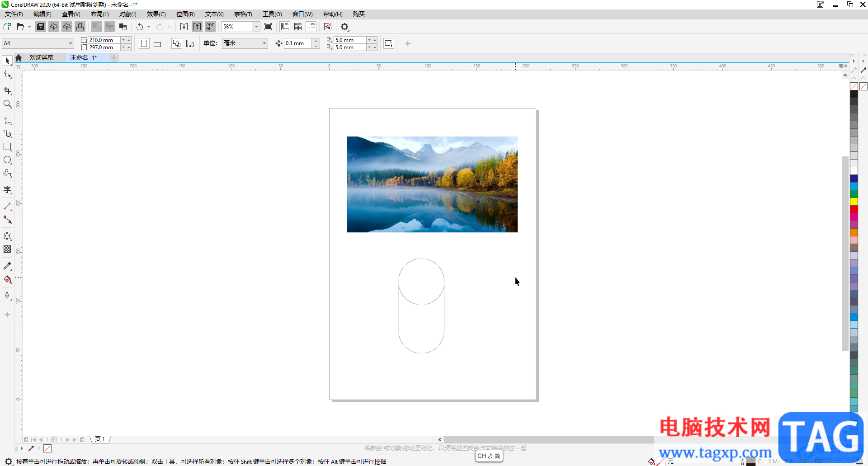Click the Full-screen preview icon
Viewport: 868px width, 466px height.
tap(268, 27)
